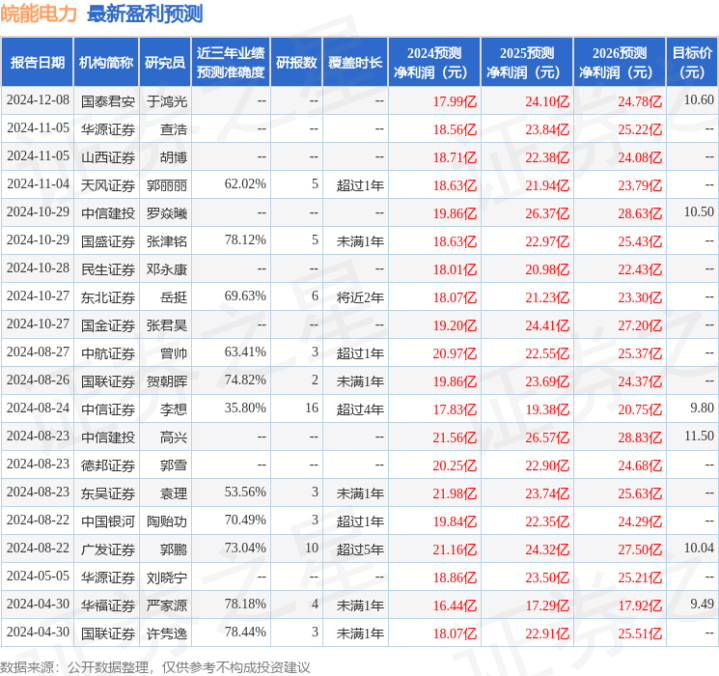Click 广发证券 target price 10.04
719x676 pixels.
(x=699, y=548)
